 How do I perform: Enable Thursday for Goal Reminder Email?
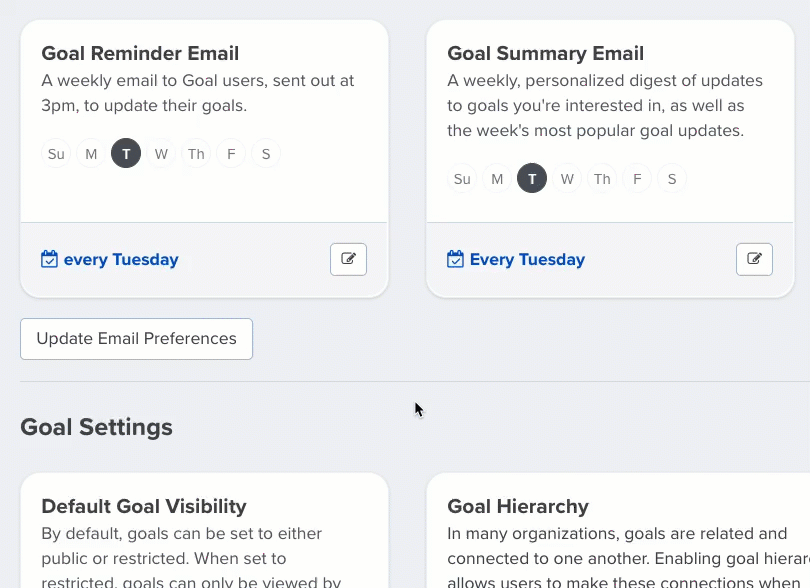pos(196,153)
